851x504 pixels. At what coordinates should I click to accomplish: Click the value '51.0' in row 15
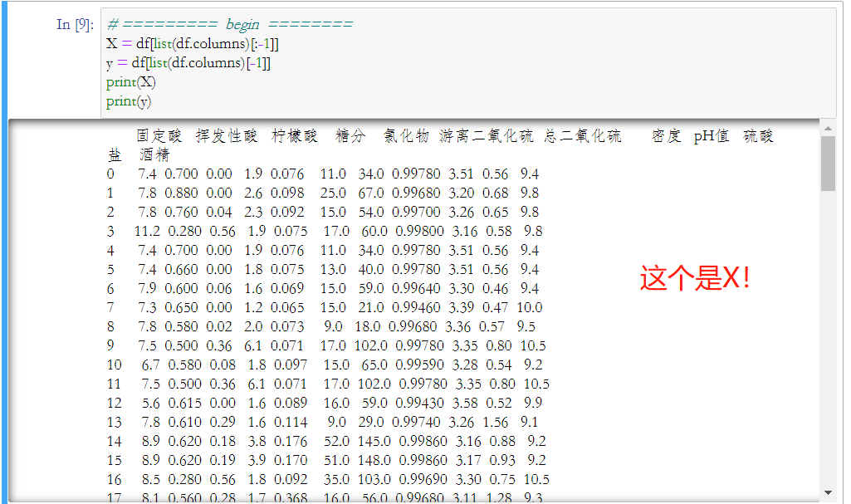336,460
